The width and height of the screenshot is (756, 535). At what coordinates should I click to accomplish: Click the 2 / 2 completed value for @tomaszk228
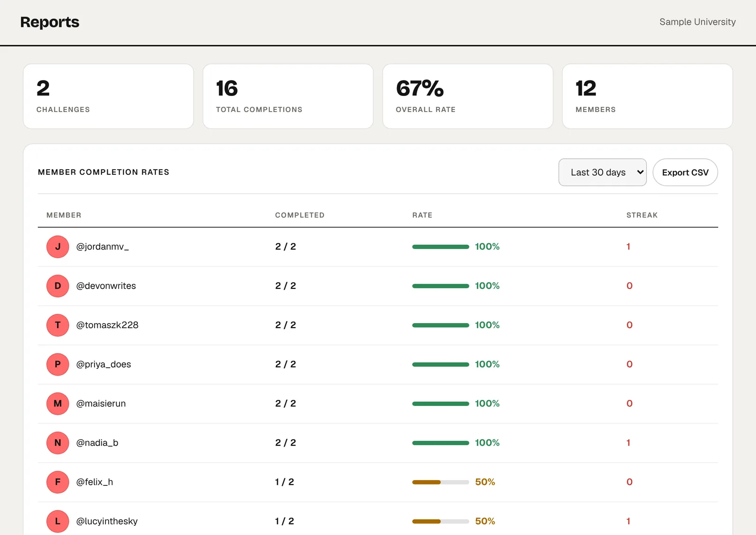tap(285, 325)
